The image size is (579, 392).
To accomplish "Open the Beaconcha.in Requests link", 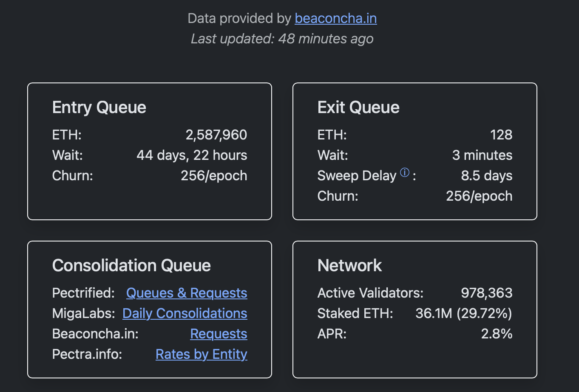I will 219,334.
